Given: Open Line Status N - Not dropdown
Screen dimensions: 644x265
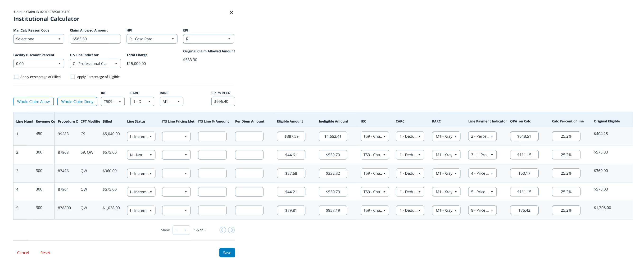Looking at the screenshot, I should tap(141, 155).
